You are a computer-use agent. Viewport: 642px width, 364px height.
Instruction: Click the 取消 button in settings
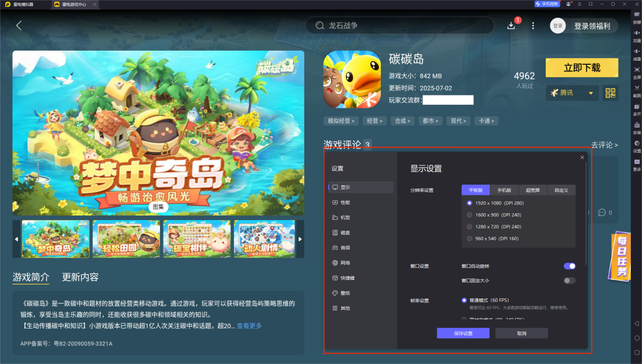[x=521, y=333]
